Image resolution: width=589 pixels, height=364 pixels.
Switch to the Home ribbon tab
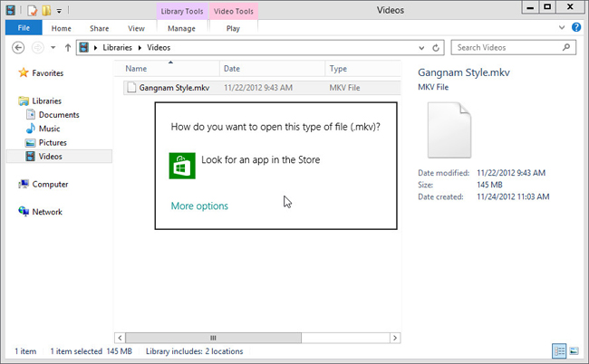tap(62, 28)
